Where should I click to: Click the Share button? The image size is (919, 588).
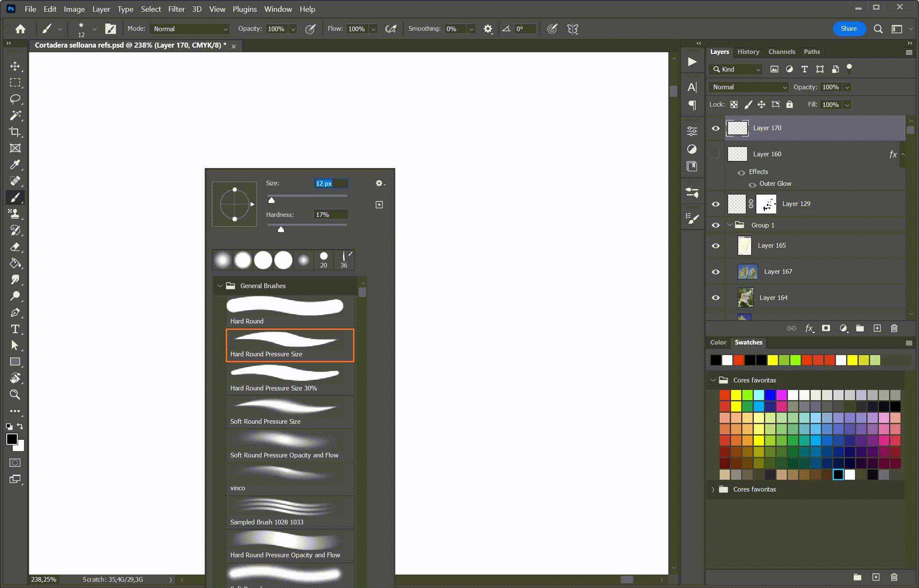pyautogui.click(x=848, y=28)
